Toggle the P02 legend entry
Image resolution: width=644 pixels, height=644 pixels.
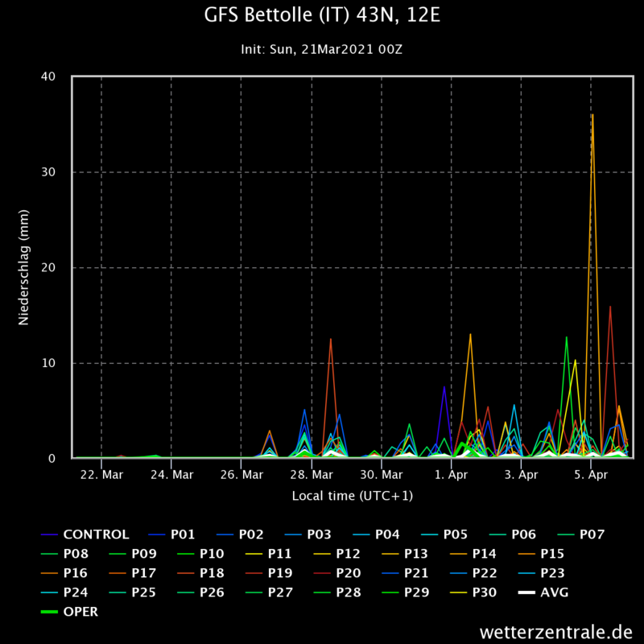click(240, 535)
